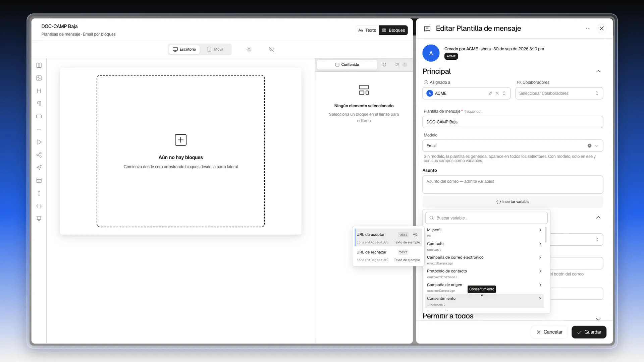The image size is (644, 362).
Task: Toggle light theme sun icon
Action: click(x=249, y=49)
